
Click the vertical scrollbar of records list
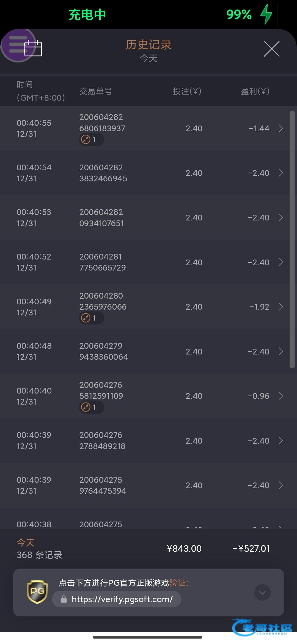pos(292,239)
